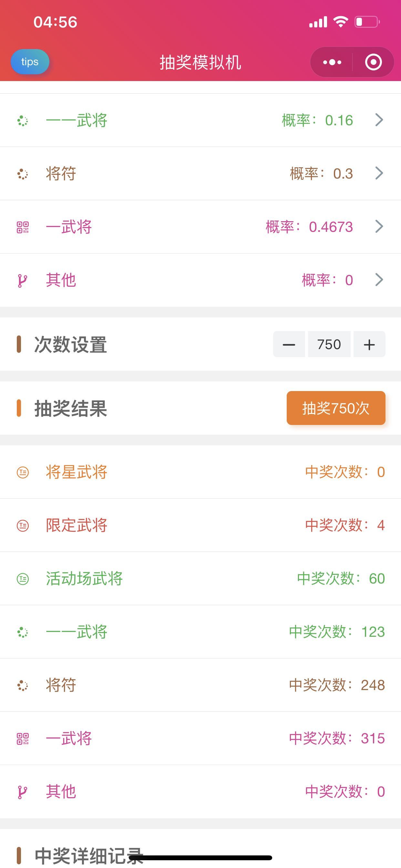Click the dotted icon beside 一一武将 probability row

[23, 120]
